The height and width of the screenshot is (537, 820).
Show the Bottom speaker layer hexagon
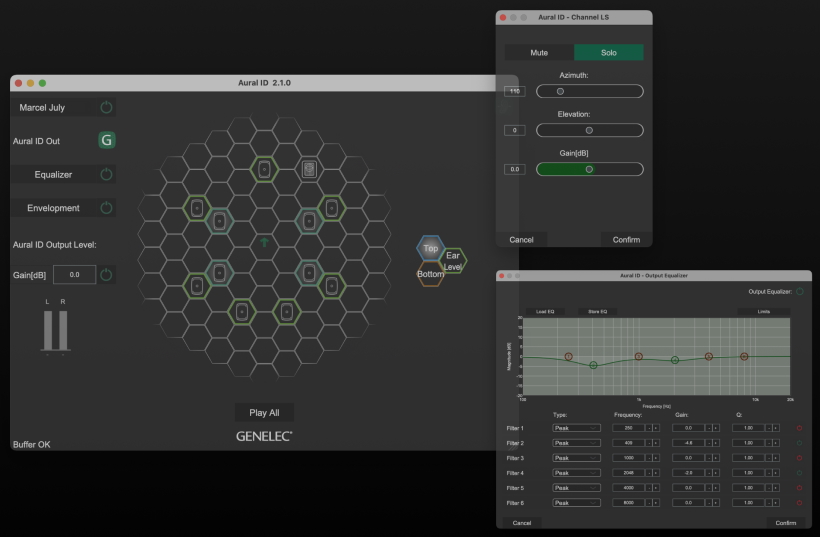click(430, 274)
